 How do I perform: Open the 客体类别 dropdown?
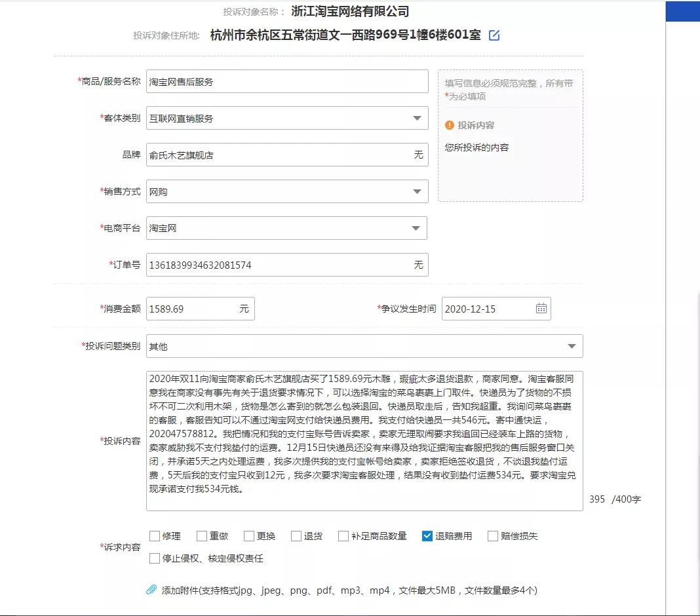point(287,118)
